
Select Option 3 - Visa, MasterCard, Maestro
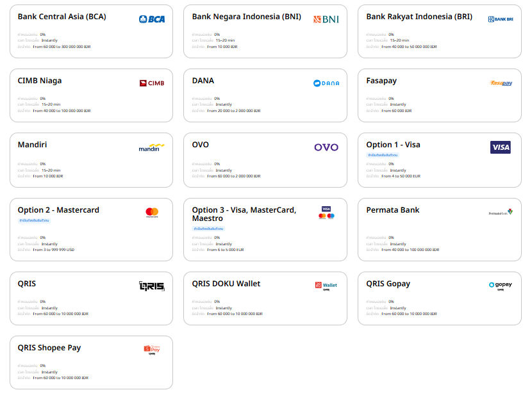[265, 229]
